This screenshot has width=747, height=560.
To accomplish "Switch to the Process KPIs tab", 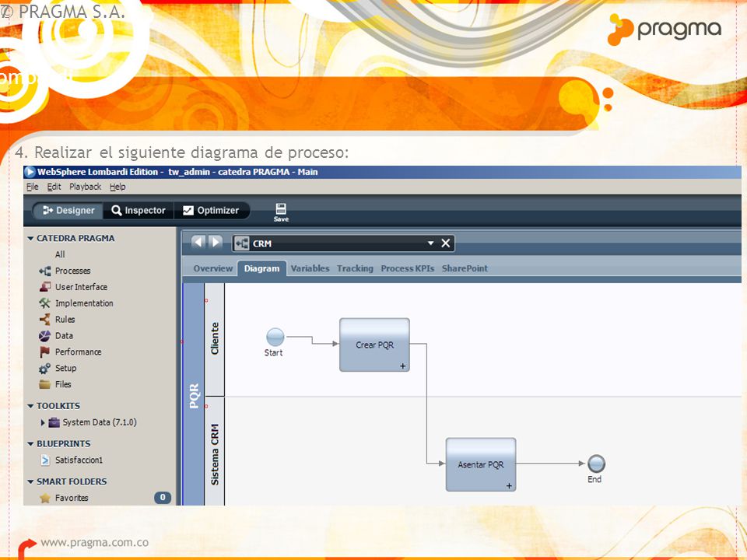I will point(407,268).
